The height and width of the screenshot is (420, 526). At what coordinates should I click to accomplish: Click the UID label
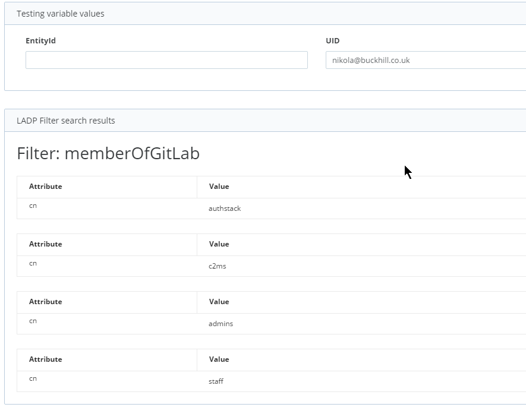click(x=332, y=40)
